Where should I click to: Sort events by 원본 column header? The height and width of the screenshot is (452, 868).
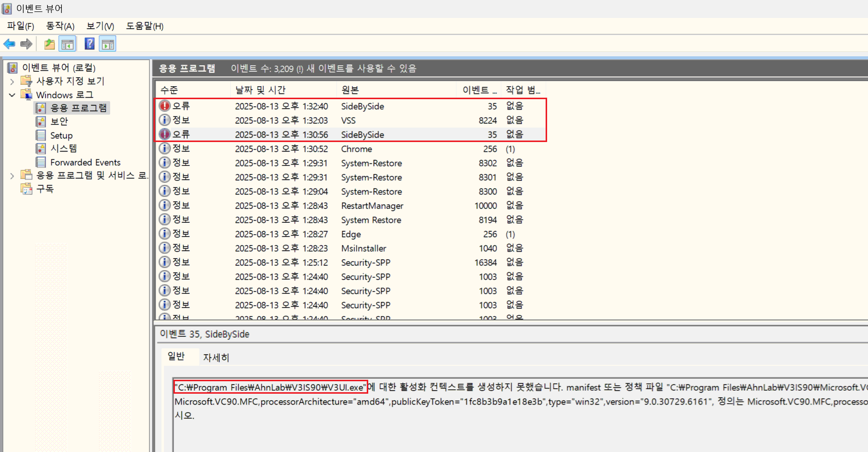[x=350, y=90]
